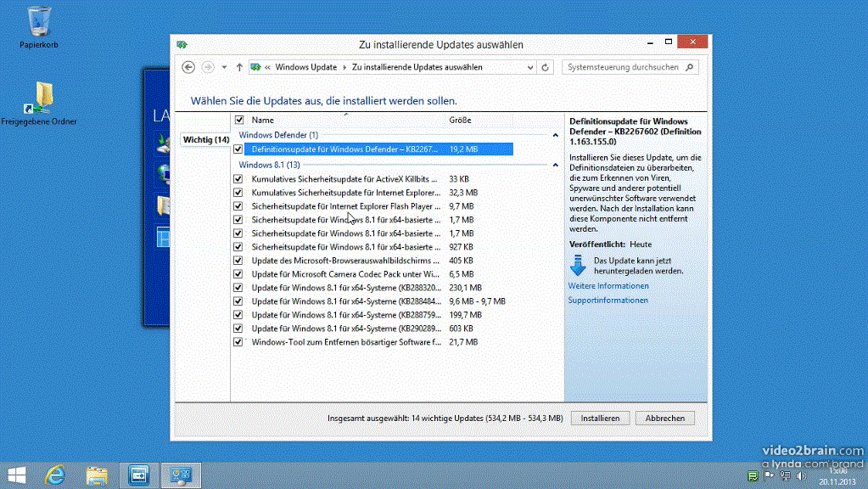Uncheck the KB290289 update checkbox
Image resolution: width=868 pixels, height=489 pixels.
click(x=238, y=329)
